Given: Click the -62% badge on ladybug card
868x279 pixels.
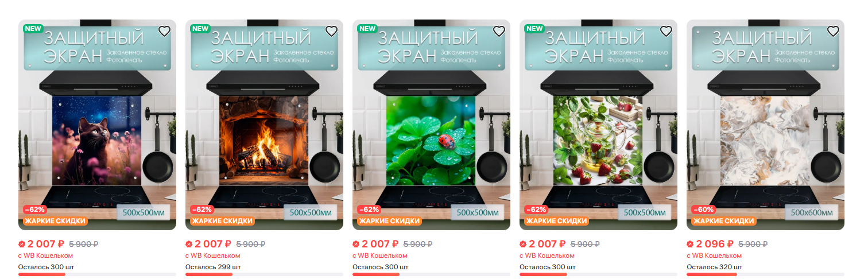Looking at the screenshot, I should click(x=369, y=210).
